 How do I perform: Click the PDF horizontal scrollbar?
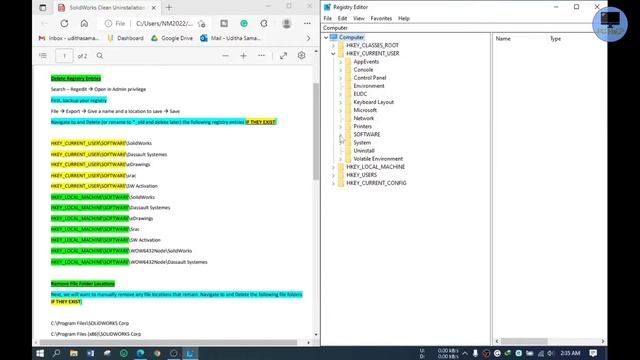click(x=168, y=342)
